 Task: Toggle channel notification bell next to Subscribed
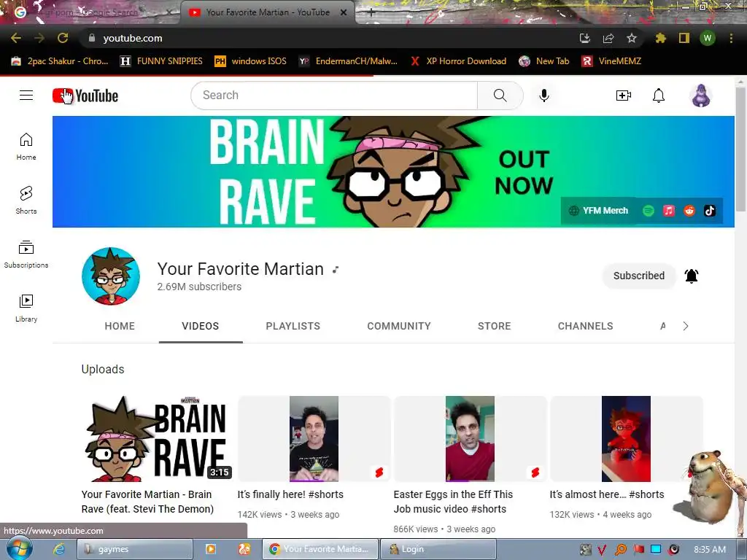coord(692,276)
